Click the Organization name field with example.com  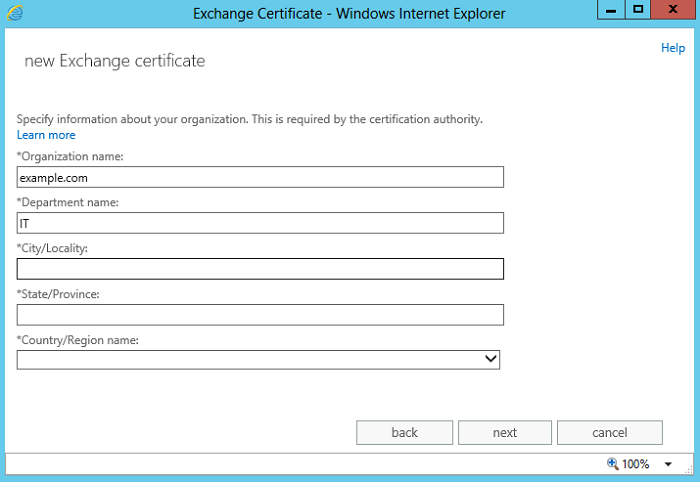[260, 177]
